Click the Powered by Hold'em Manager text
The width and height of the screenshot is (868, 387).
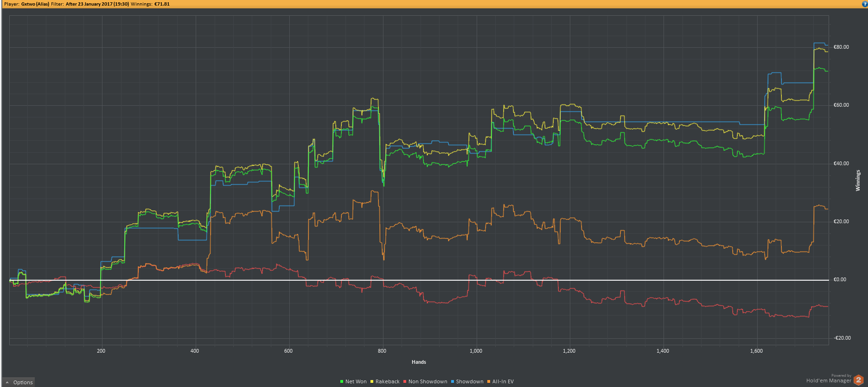pos(829,379)
